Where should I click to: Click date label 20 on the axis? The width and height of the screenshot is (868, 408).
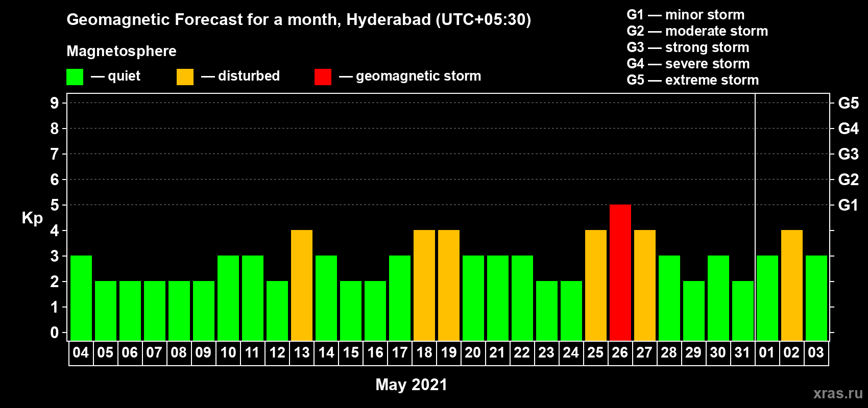pyautogui.click(x=473, y=353)
